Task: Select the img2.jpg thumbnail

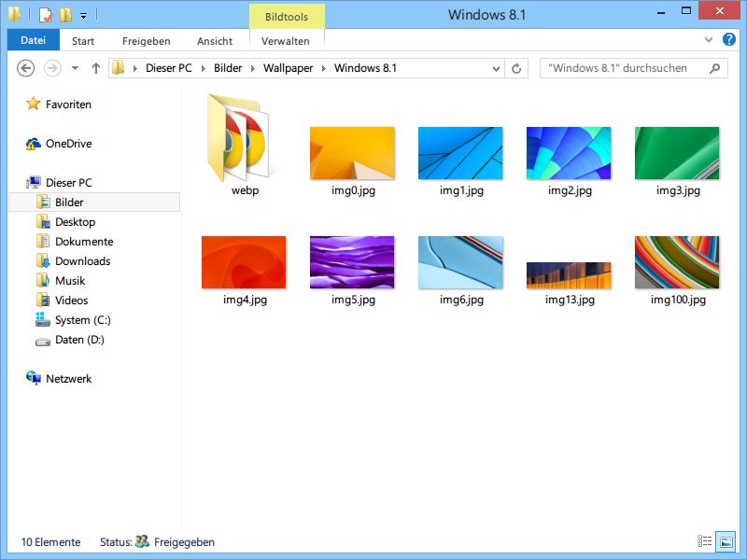Action: point(569,153)
